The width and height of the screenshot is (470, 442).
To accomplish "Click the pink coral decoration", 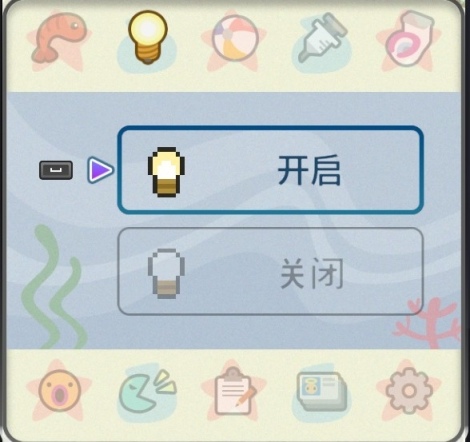I will [428, 323].
